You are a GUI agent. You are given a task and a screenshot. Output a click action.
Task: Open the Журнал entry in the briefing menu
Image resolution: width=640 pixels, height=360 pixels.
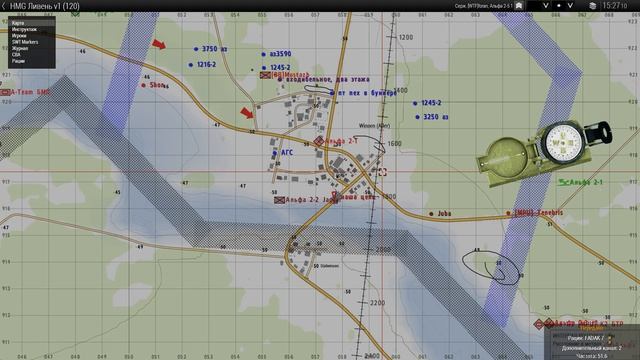click(31, 48)
